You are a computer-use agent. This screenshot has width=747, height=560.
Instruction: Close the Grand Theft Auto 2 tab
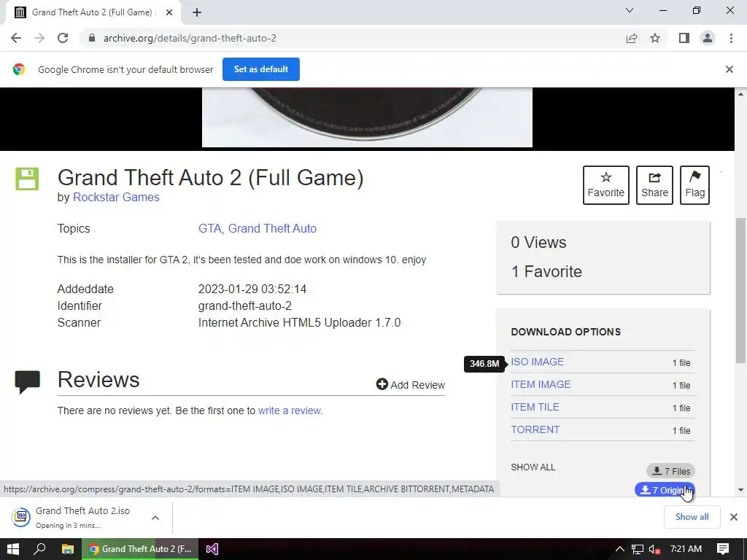(169, 12)
